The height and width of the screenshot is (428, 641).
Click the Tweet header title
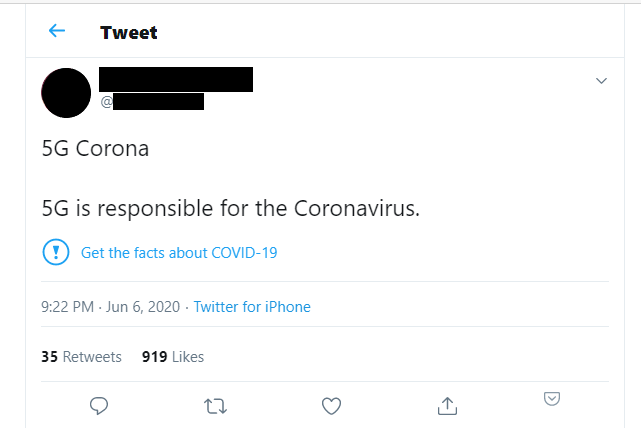point(129,33)
